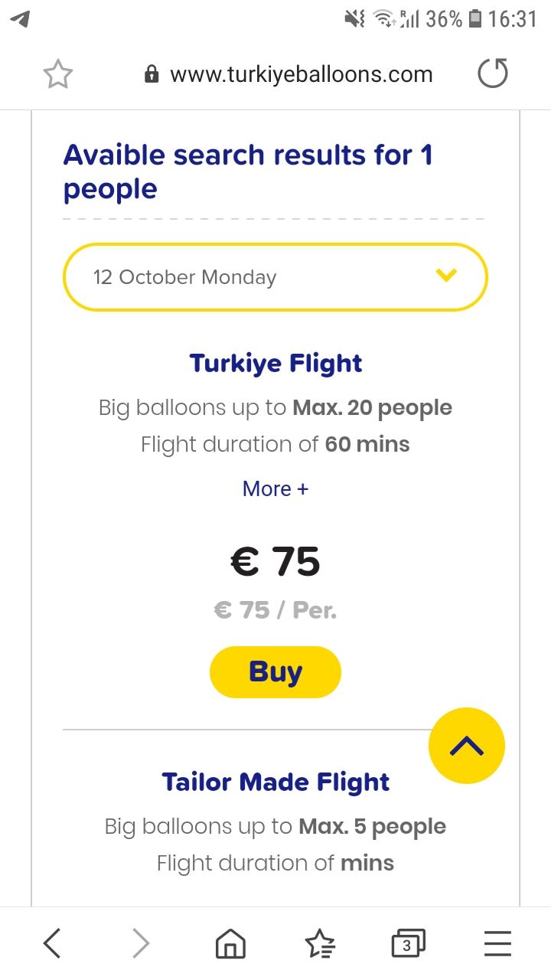Image resolution: width=551 pixels, height=980 pixels.
Task: Buy the Turkiye Flight ticket
Action: pos(275,672)
